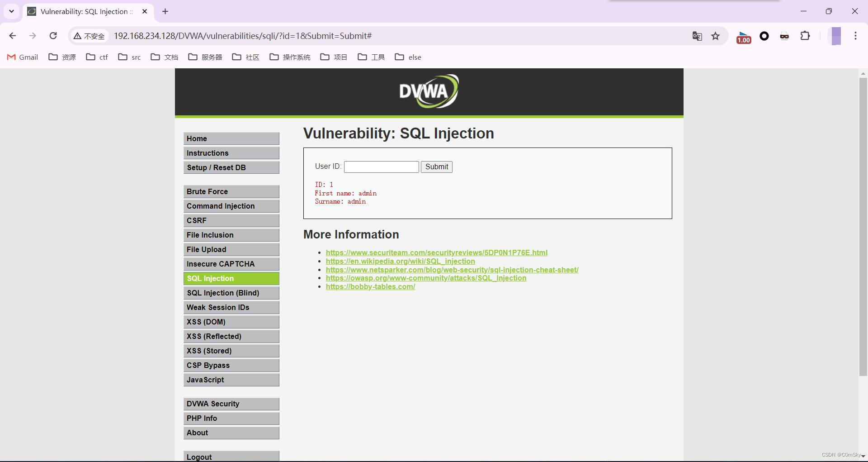Open a new browser tab
868x462 pixels.
165,11
